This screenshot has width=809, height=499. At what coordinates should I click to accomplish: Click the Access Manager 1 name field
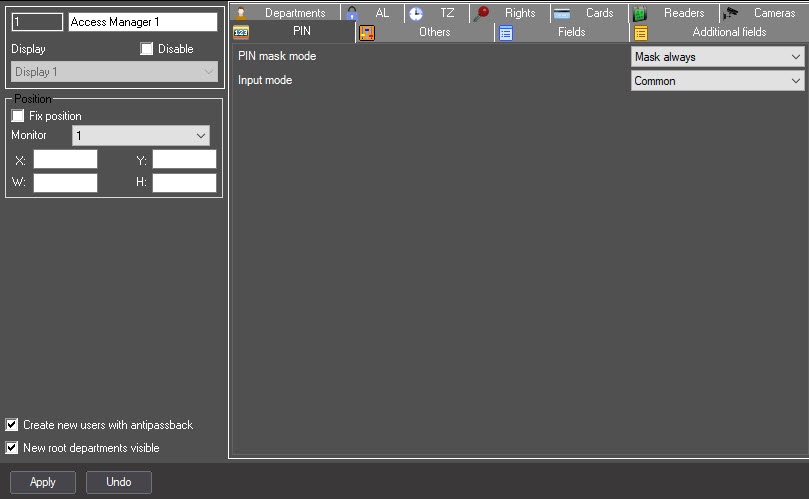pyautogui.click(x=143, y=22)
